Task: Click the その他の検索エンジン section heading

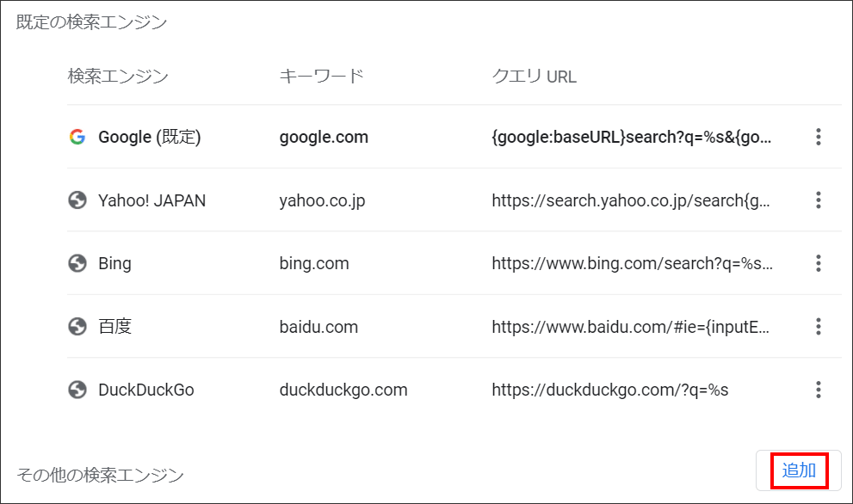Action: (101, 475)
